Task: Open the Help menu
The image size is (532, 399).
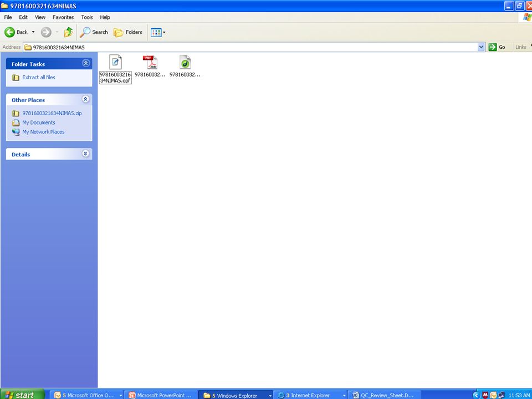Action: pyautogui.click(x=105, y=17)
